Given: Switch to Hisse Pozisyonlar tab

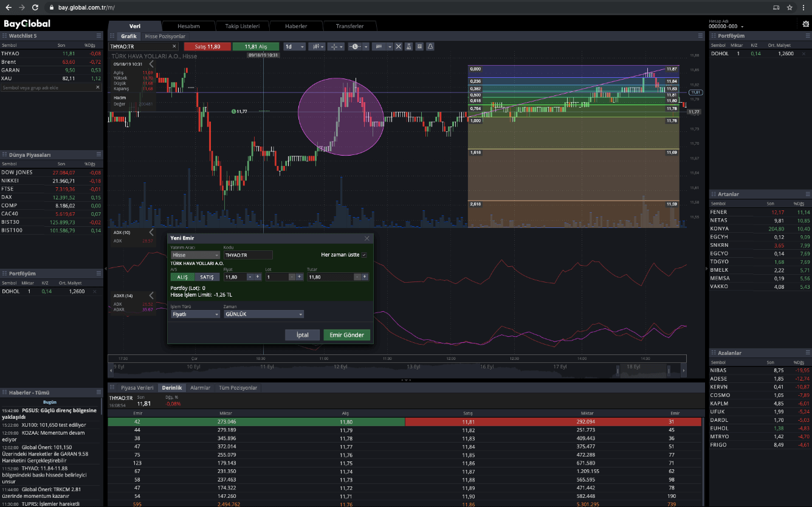Looking at the screenshot, I should (165, 36).
